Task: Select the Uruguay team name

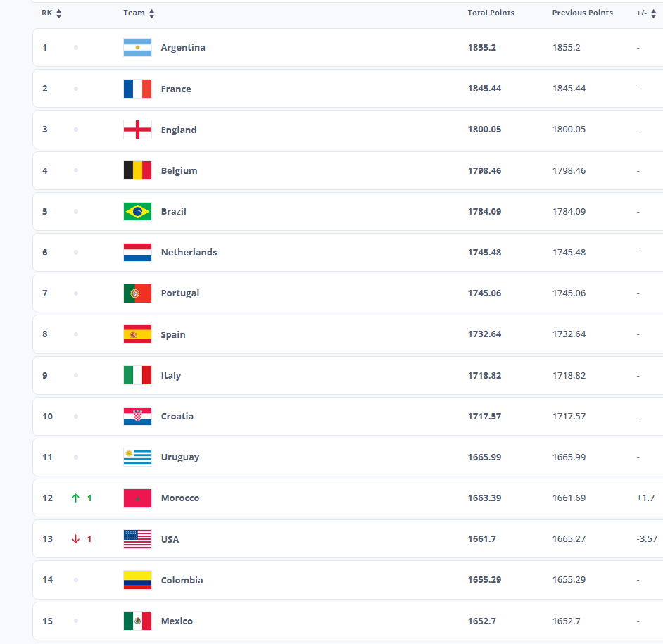Action: pos(179,457)
